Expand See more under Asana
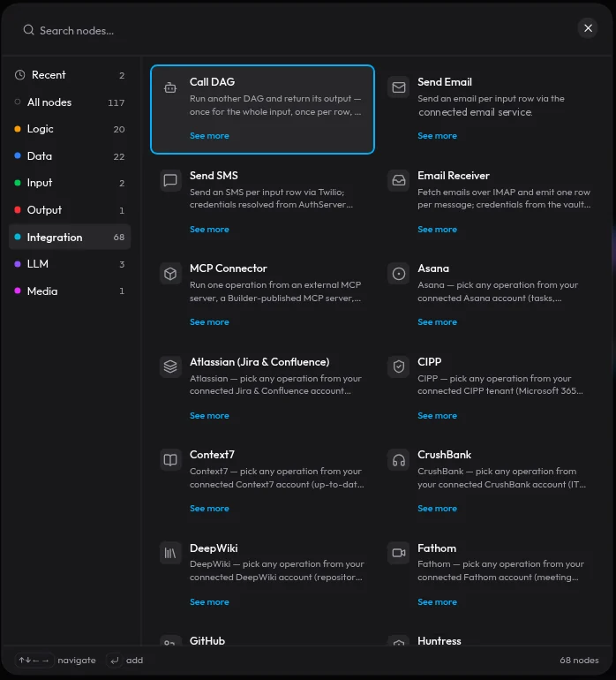616x680 pixels. click(437, 322)
